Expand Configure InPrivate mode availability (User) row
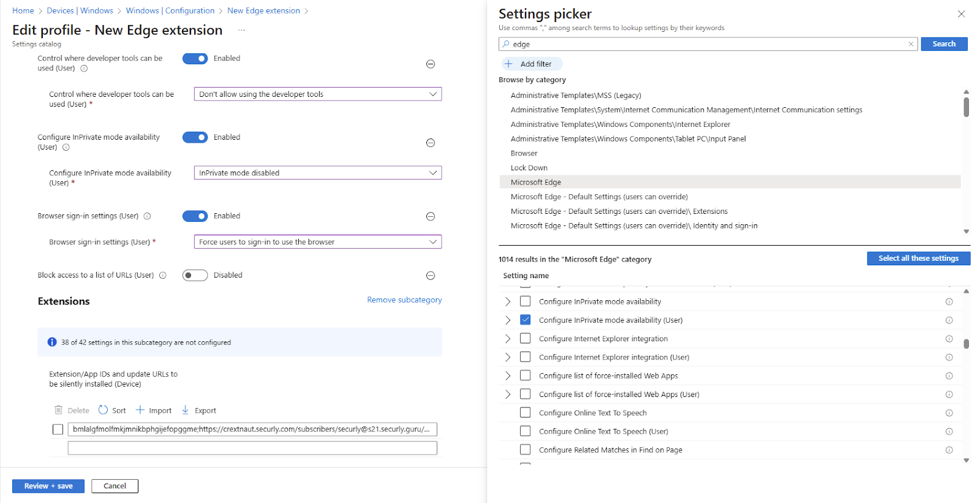 508,320
